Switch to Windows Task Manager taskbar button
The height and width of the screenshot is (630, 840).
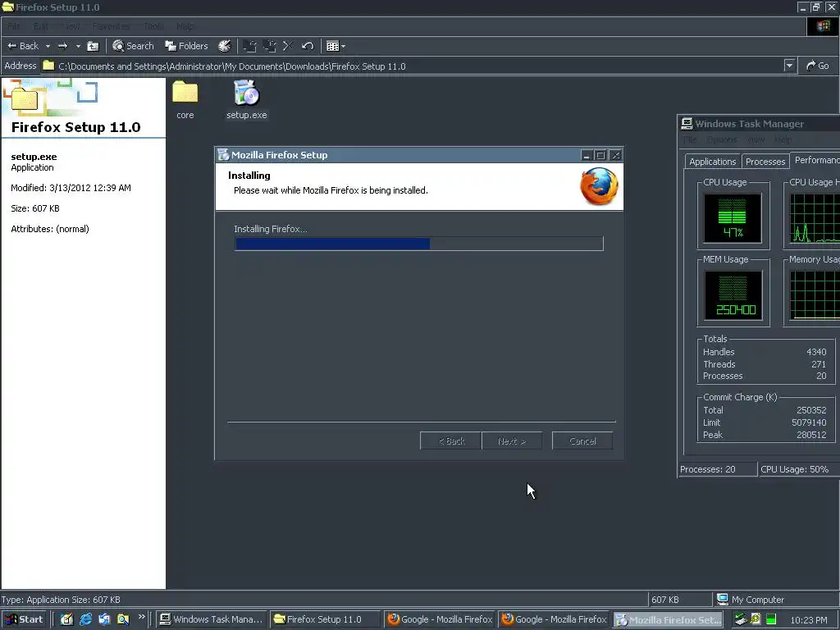[x=212, y=619]
